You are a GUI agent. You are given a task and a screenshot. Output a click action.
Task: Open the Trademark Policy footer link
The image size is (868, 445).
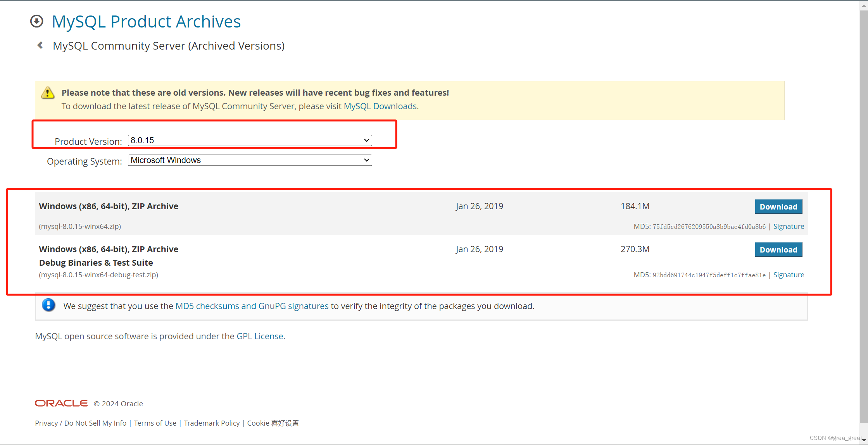click(x=212, y=423)
